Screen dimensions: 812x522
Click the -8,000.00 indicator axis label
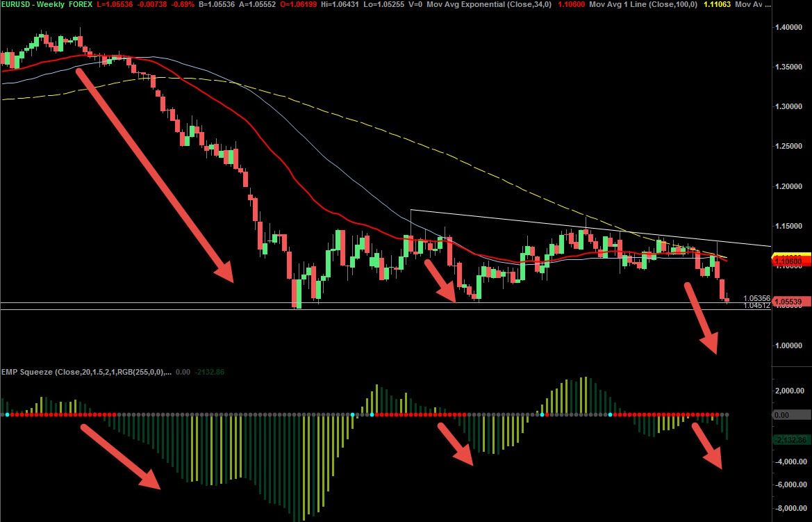pyautogui.click(x=790, y=509)
